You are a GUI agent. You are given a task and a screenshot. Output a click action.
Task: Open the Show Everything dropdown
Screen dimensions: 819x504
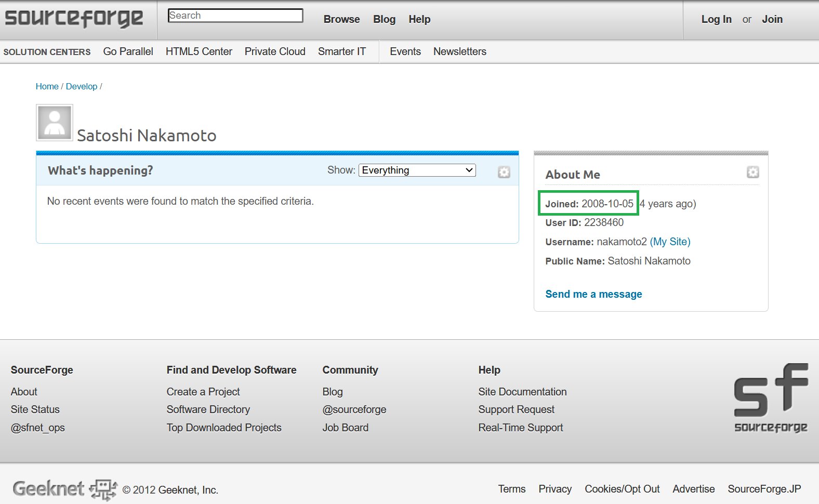tap(417, 170)
